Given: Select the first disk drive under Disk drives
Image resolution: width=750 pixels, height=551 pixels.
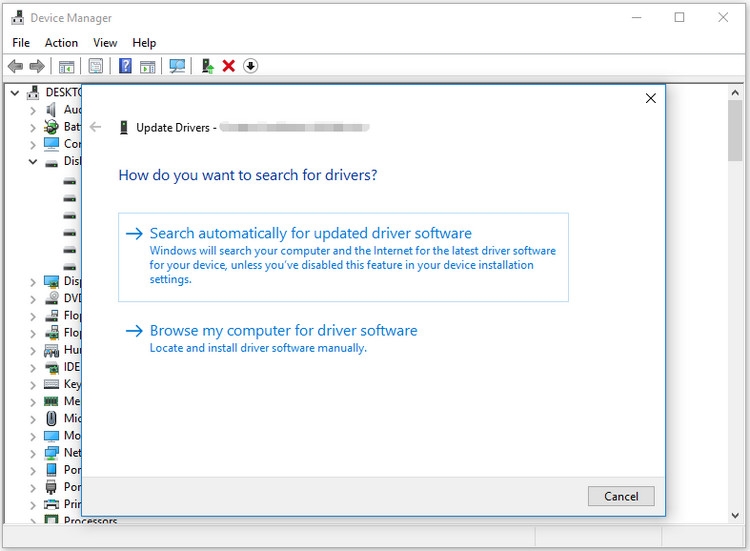Looking at the screenshot, I should pos(70,182).
